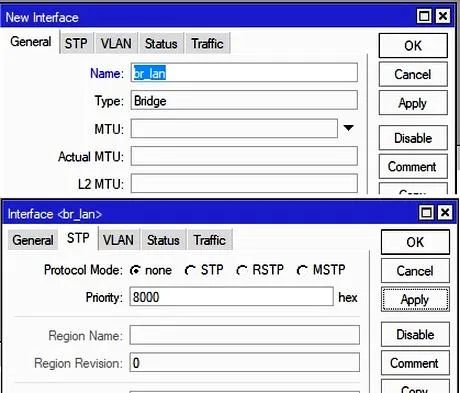Click the Priority field showing 8000
This screenshot has height=393, width=460.
pyautogui.click(x=231, y=297)
